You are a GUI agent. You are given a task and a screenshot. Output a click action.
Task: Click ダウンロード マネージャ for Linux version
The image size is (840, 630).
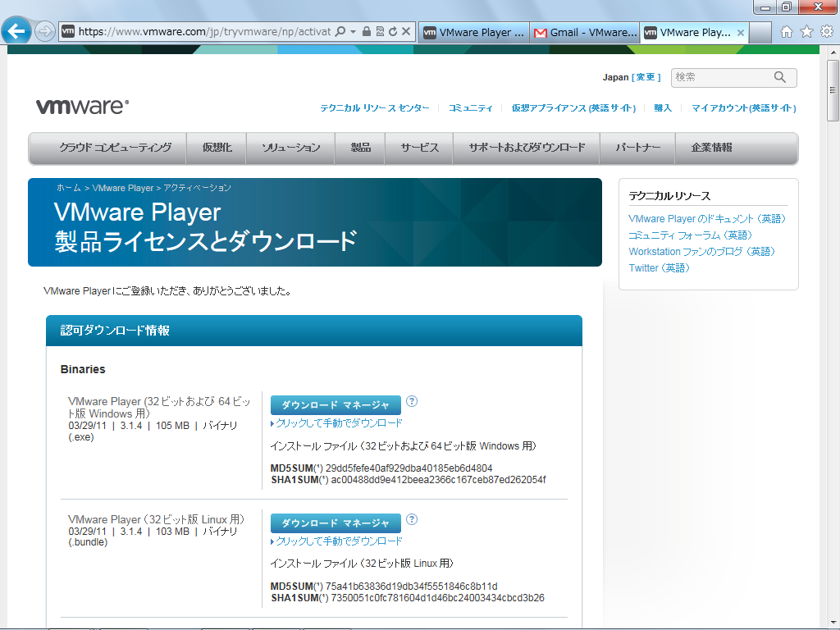[336, 523]
